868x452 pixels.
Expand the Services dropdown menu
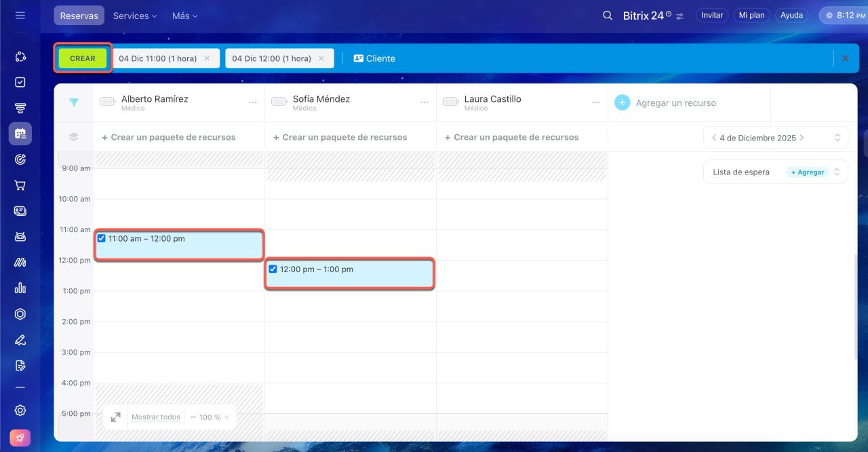click(x=135, y=16)
